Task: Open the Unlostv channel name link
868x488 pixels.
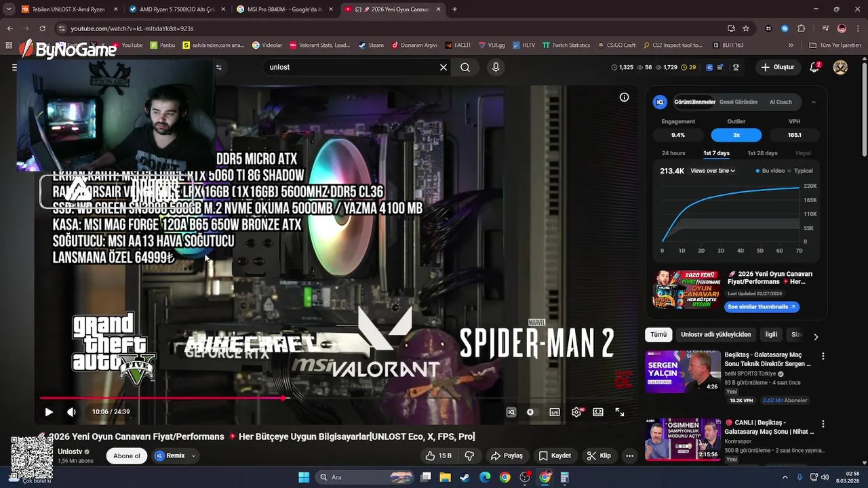Action: coord(70,451)
